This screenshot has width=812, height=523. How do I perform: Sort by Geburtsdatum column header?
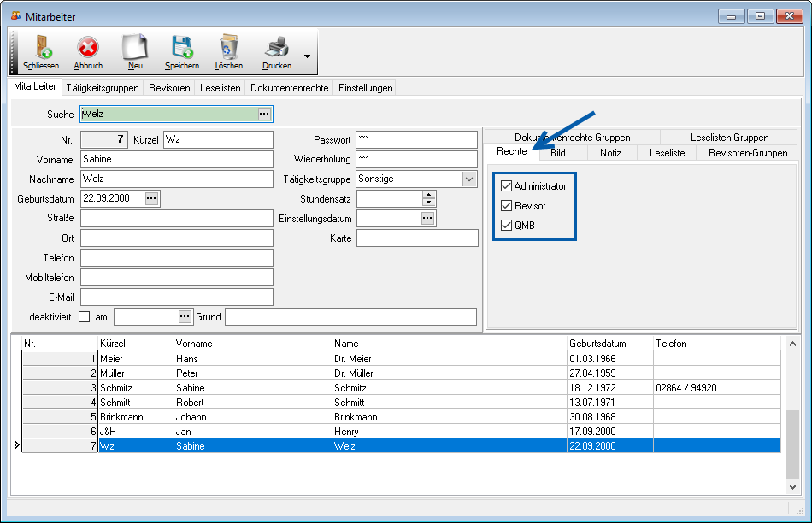click(598, 344)
